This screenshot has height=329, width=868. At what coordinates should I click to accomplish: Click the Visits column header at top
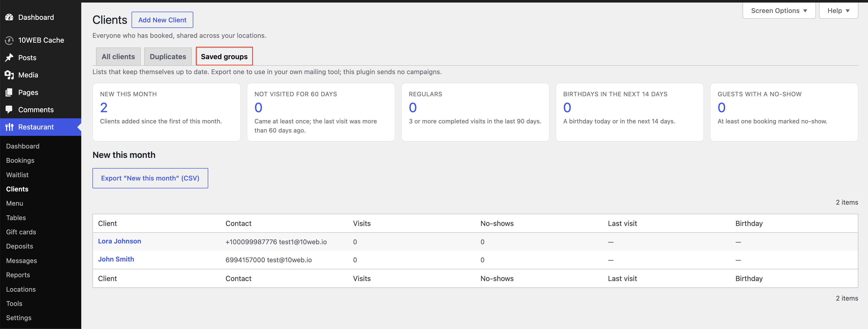click(x=362, y=223)
